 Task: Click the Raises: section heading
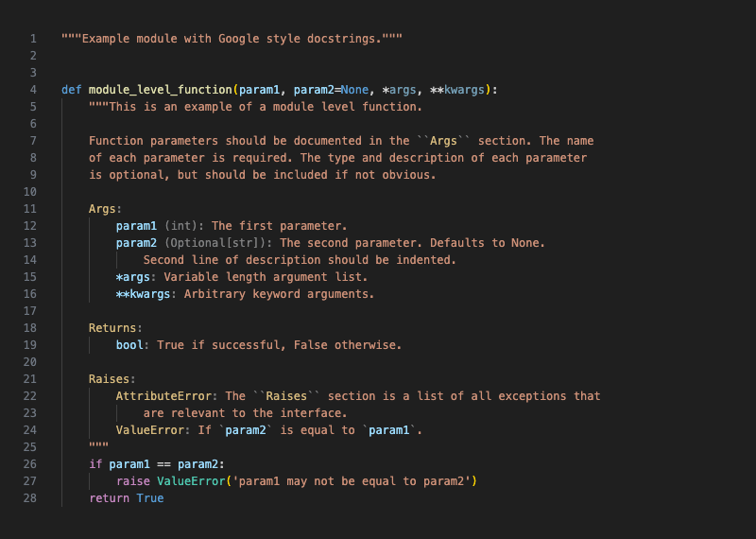pos(112,379)
